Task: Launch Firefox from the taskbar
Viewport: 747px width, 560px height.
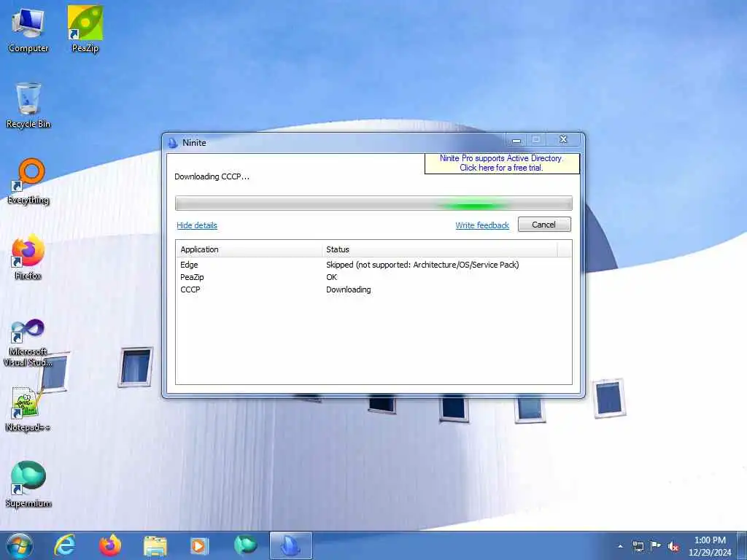Action: (109, 545)
